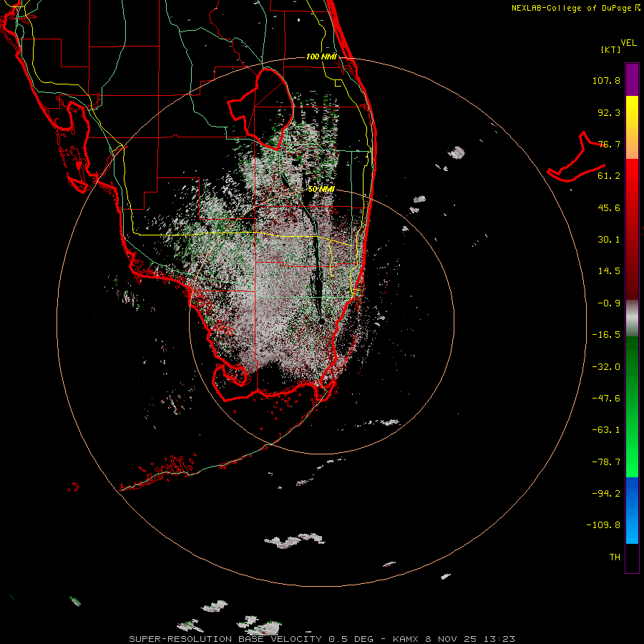
Task: Click the -32.0 scale value
Action: tap(606, 367)
